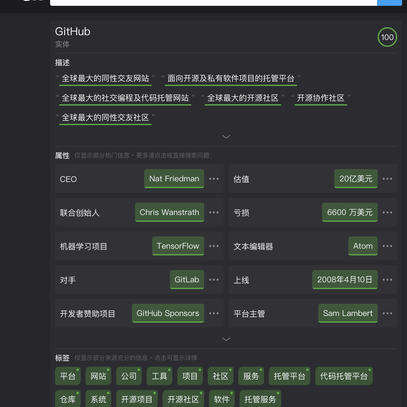The width and height of the screenshot is (407, 407).
Task: Select the 仓库 tag
Action: click(68, 399)
